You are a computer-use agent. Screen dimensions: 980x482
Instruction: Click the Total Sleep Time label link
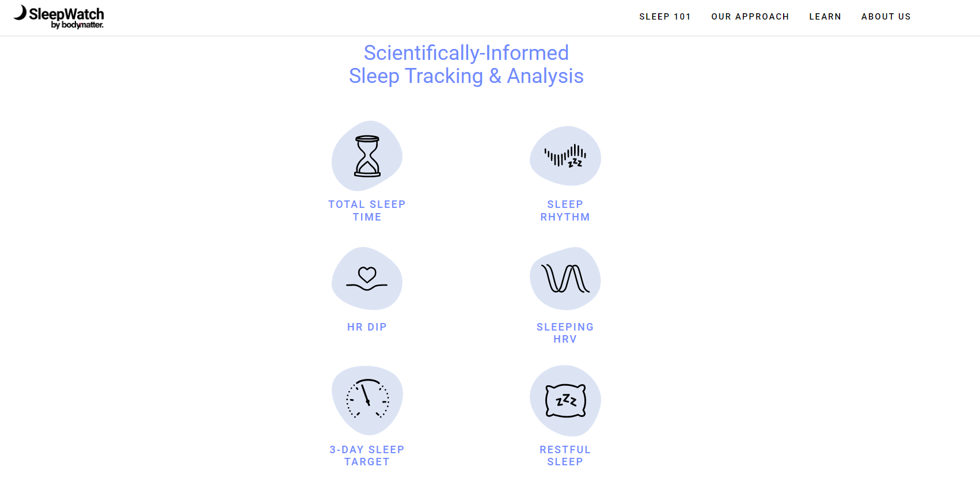[x=367, y=210]
